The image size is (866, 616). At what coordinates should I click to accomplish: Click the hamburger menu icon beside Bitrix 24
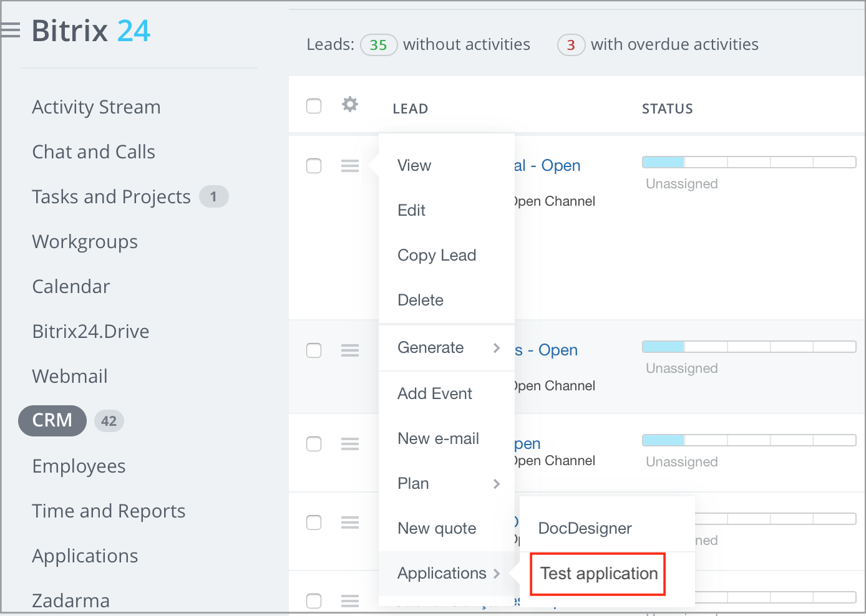[x=11, y=30]
